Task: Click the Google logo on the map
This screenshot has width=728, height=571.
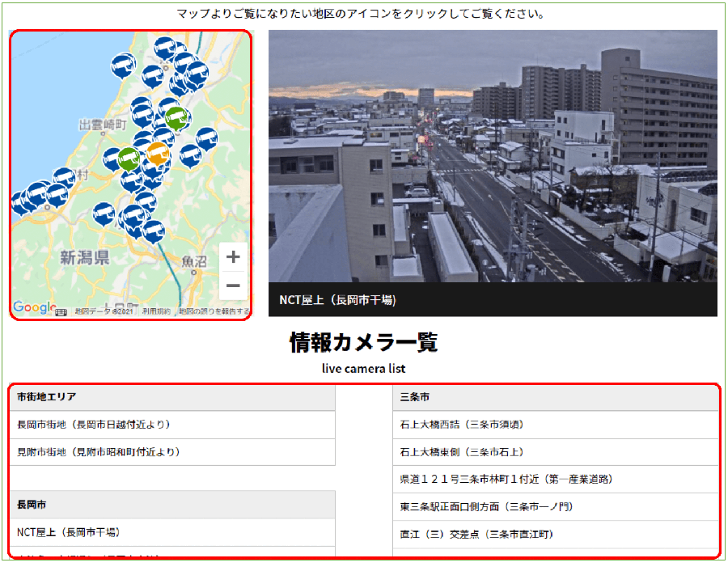Action: [x=34, y=307]
